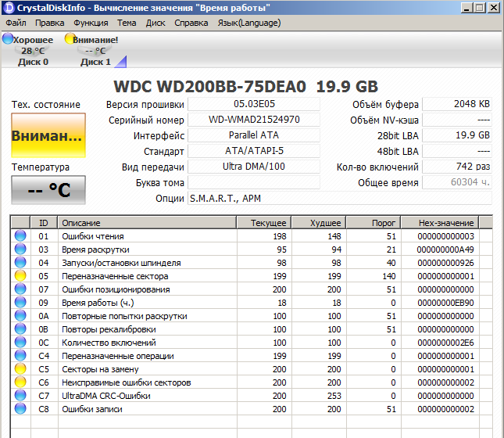Click the Объём буфера value 2048 KB
The height and width of the screenshot is (438, 504).
click(x=457, y=104)
